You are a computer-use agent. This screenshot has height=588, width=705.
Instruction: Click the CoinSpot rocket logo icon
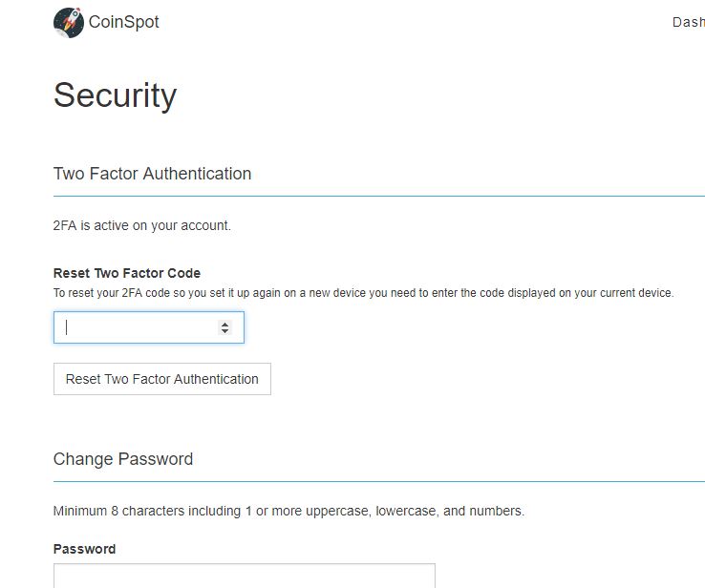(x=69, y=23)
